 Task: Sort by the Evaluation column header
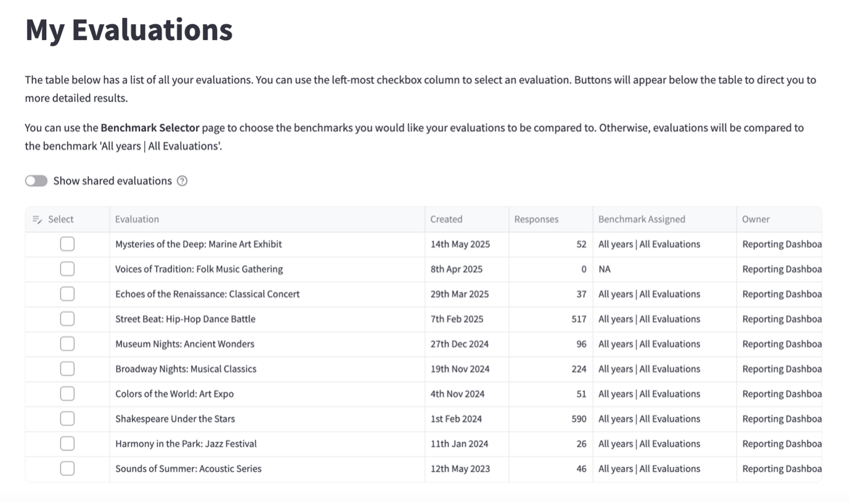[x=137, y=219]
